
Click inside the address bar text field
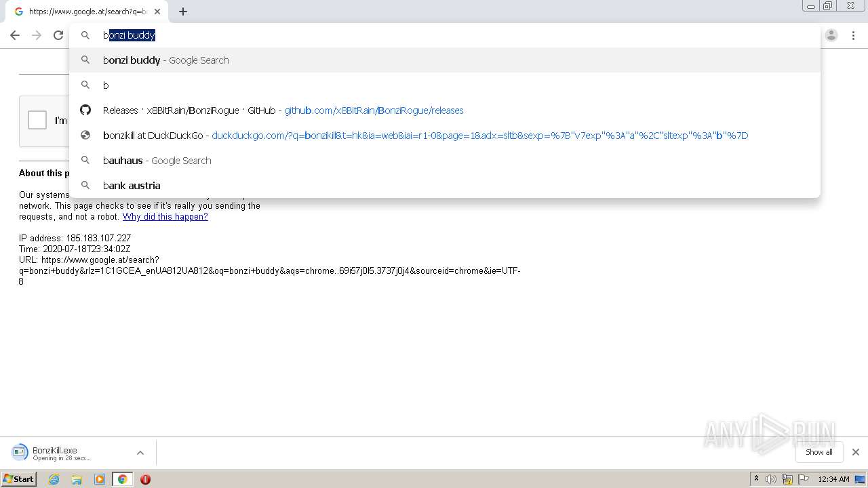[x=444, y=35]
